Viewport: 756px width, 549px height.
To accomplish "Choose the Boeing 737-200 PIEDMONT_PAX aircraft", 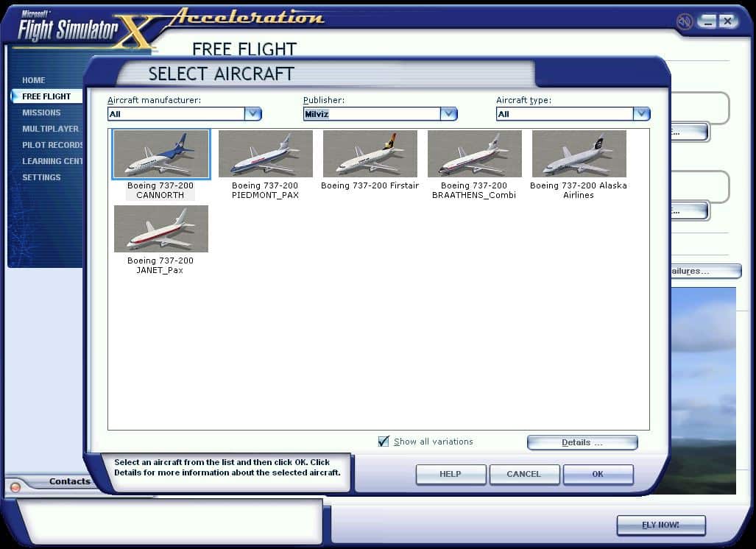I will pos(265,154).
